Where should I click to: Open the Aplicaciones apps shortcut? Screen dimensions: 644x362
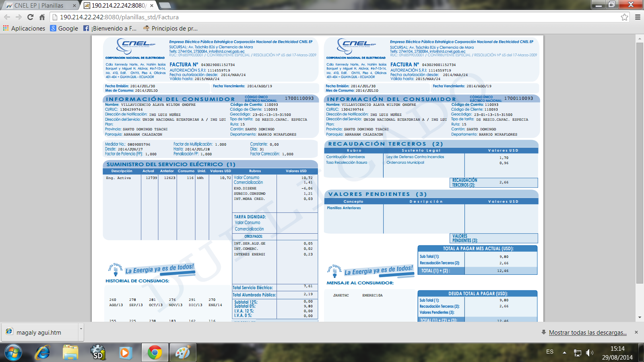tap(24, 29)
